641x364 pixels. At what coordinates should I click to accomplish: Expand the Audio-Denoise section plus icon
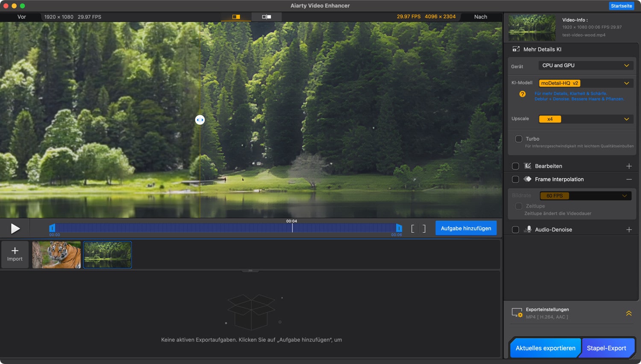[629, 230]
